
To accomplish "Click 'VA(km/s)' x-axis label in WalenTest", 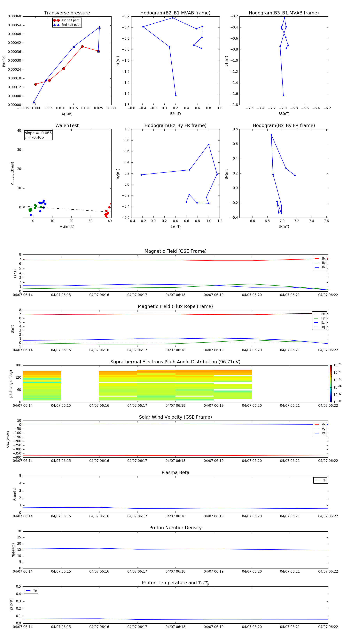I will click(x=67, y=227).
